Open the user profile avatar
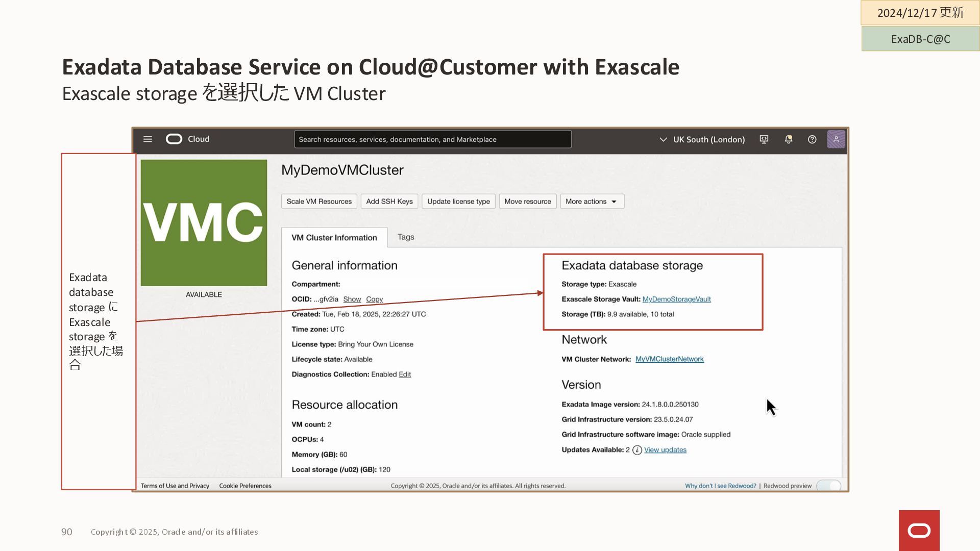The image size is (980, 551). (836, 139)
